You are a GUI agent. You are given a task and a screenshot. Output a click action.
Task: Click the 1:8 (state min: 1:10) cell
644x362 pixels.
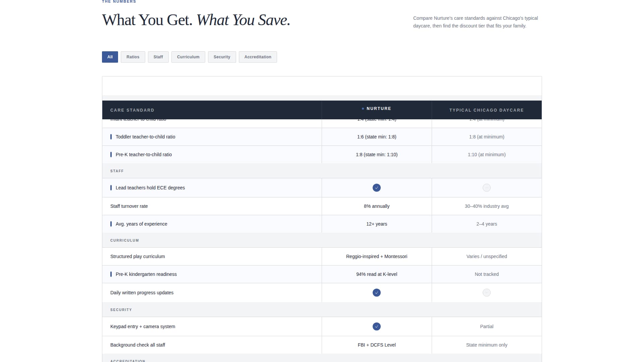pos(377,155)
